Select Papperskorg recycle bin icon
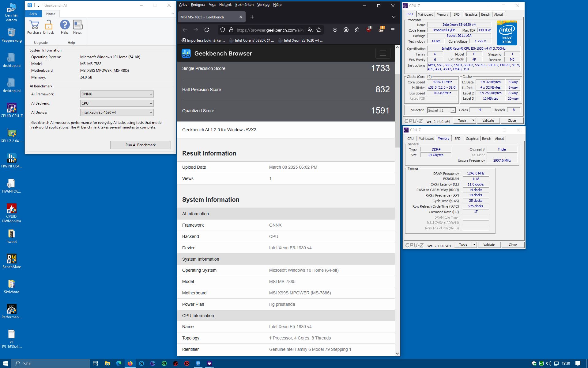The height and width of the screenshot is (368, 588). (12, 35)
